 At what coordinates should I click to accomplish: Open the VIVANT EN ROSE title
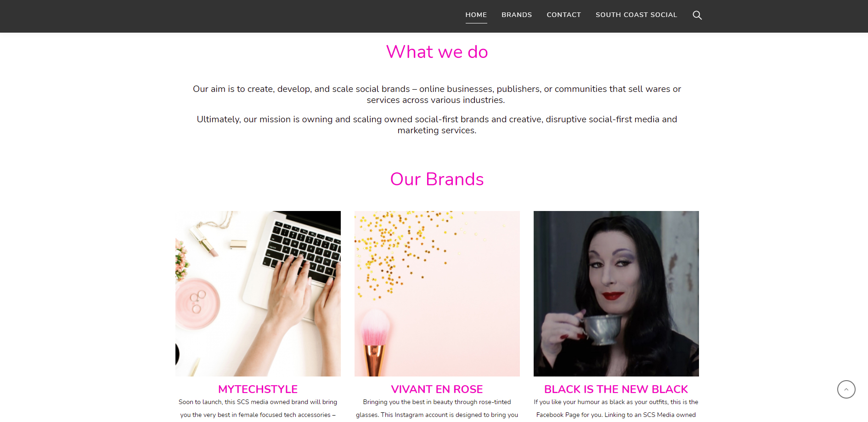pos(437,389)
